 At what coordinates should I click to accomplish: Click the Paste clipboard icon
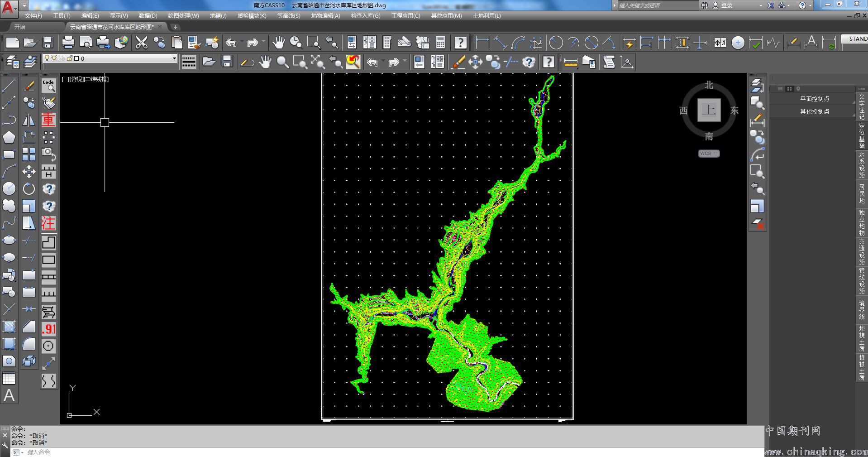pyautogui.click(x=177, y=43)
